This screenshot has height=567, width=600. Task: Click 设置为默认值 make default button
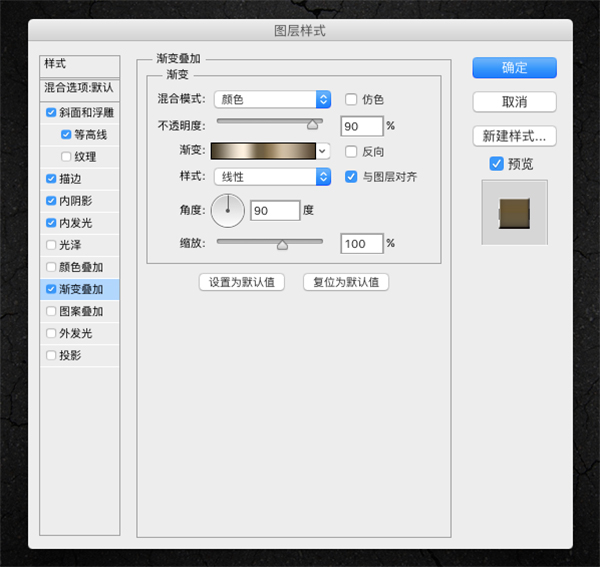pos(242,282)
